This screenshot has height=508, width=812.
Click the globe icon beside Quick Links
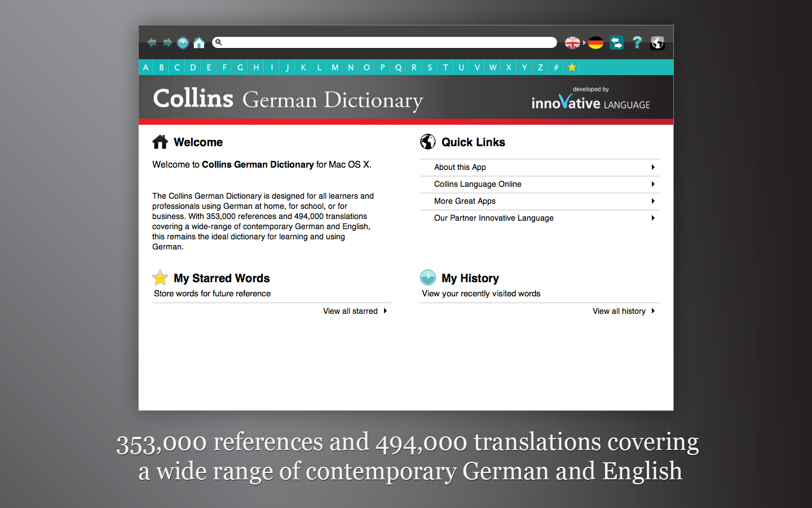coord(428,142)
